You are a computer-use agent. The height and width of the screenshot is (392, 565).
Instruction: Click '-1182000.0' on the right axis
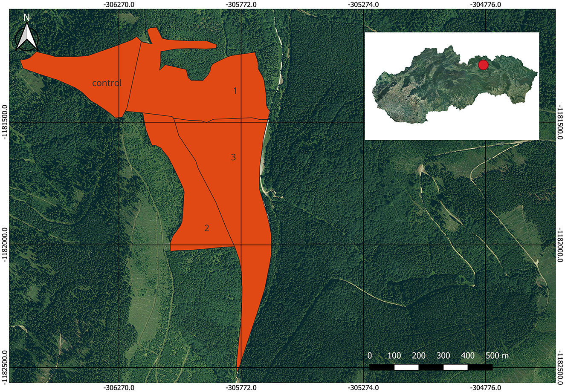(560, 245)
